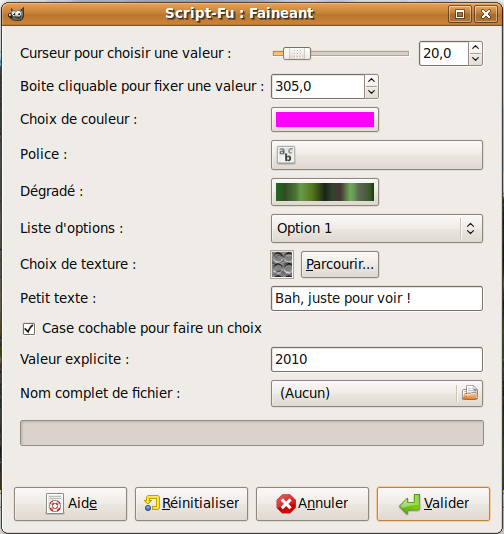Viewport: 504px width, 534px height.
Task: Decrease cursor value with down arrow
Action: 475,59
